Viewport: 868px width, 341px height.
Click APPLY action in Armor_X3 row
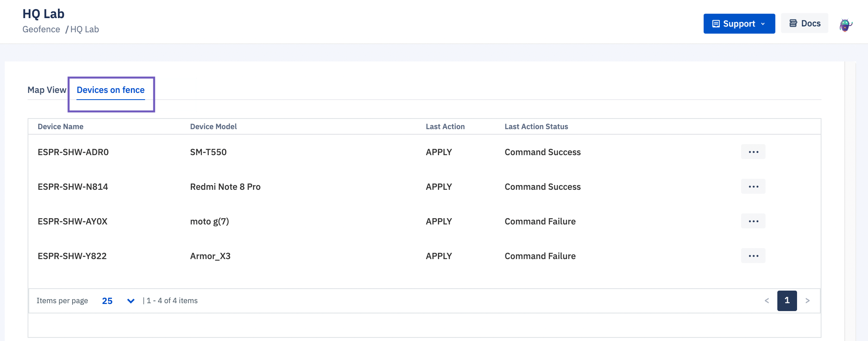[x=439, y=256]
